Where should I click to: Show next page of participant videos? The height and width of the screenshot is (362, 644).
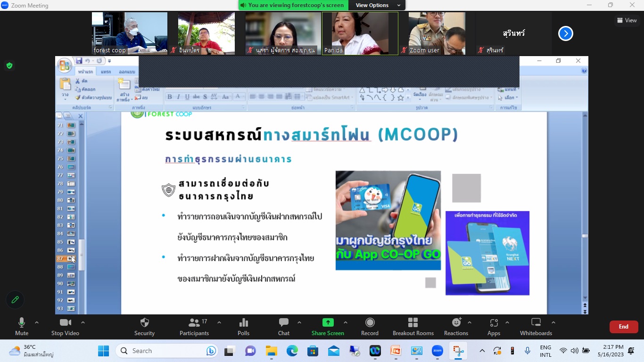tap(566, 33)
